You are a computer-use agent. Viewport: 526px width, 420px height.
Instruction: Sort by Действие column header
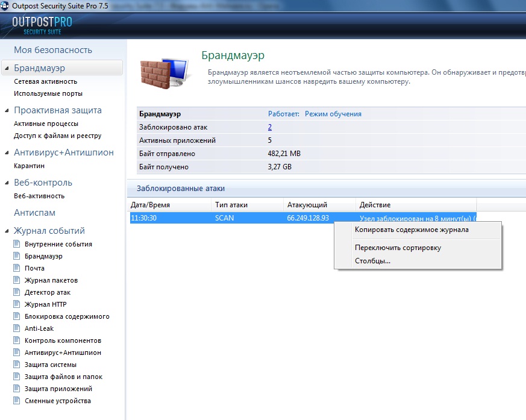pyautogui.click(x=416, y=205)
